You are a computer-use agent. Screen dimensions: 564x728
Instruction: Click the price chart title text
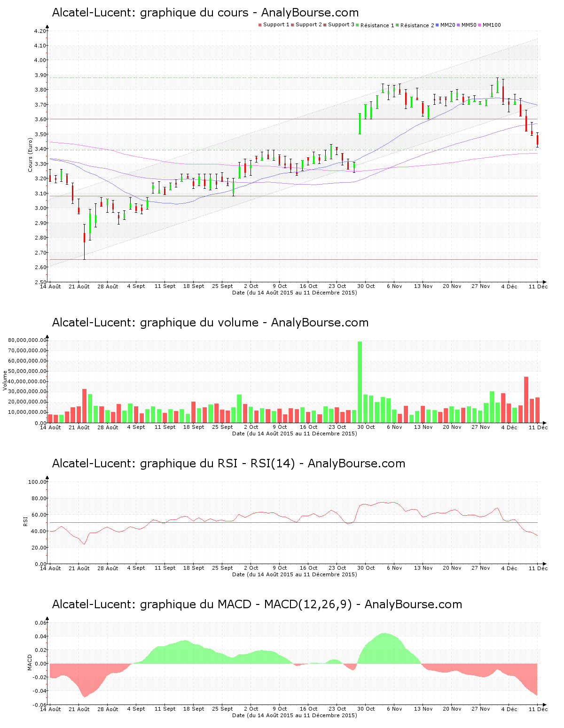tap(205, 13)
